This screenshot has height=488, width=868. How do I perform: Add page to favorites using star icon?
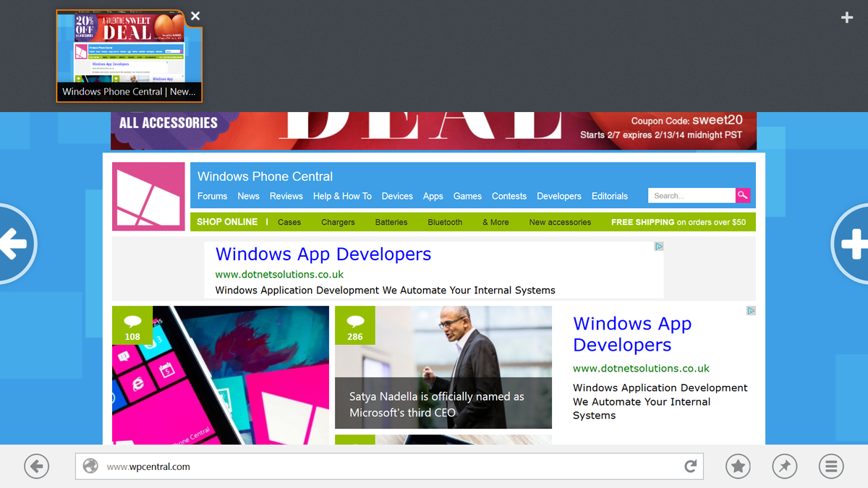[x=738, y=466]
